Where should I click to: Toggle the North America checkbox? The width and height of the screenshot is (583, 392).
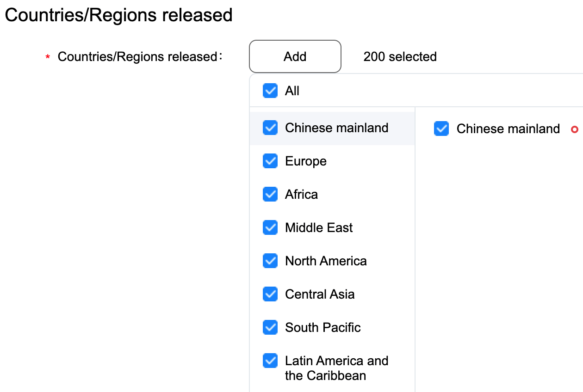coord(270,261)
